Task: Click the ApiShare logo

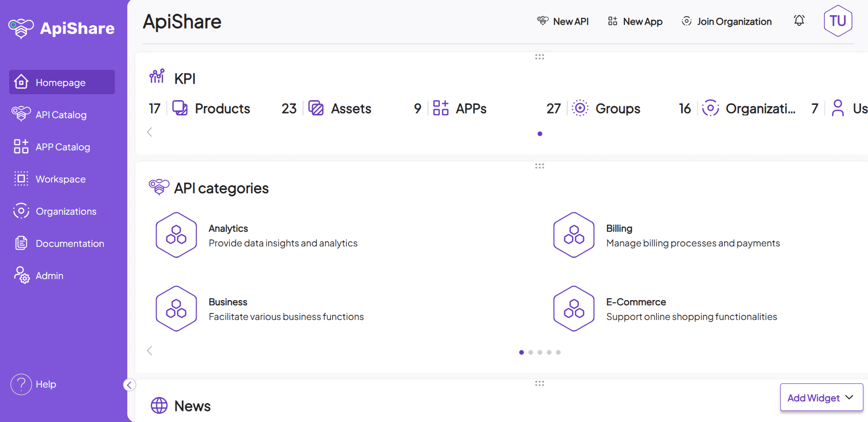Action: tap(60, 28)
